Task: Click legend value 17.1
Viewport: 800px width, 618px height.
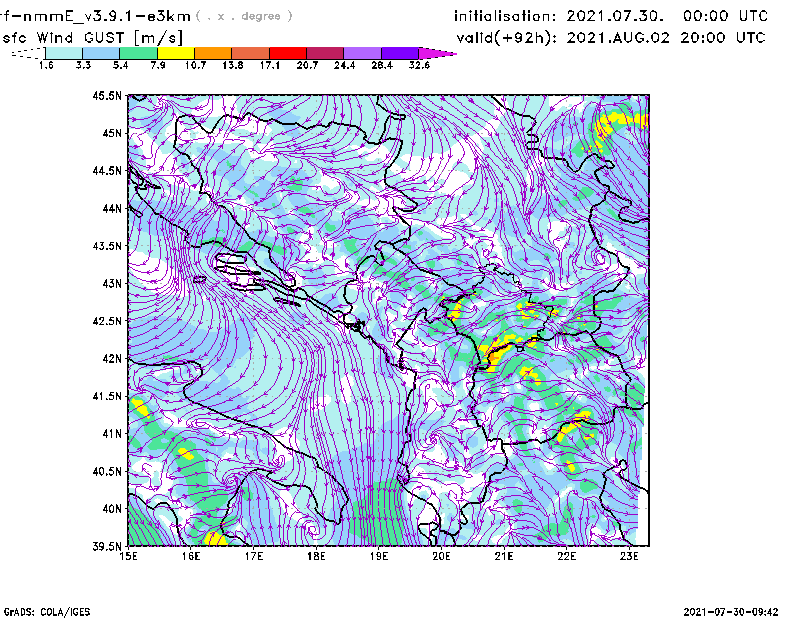Action: pyautogui.click(x=270, y=65)
